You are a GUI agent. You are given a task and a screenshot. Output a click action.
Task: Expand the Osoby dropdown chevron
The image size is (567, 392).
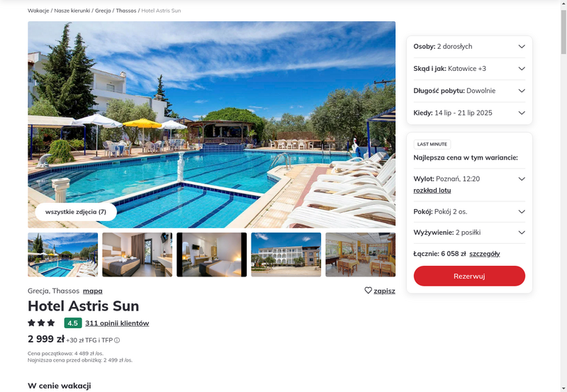click(x=522, y=46)
